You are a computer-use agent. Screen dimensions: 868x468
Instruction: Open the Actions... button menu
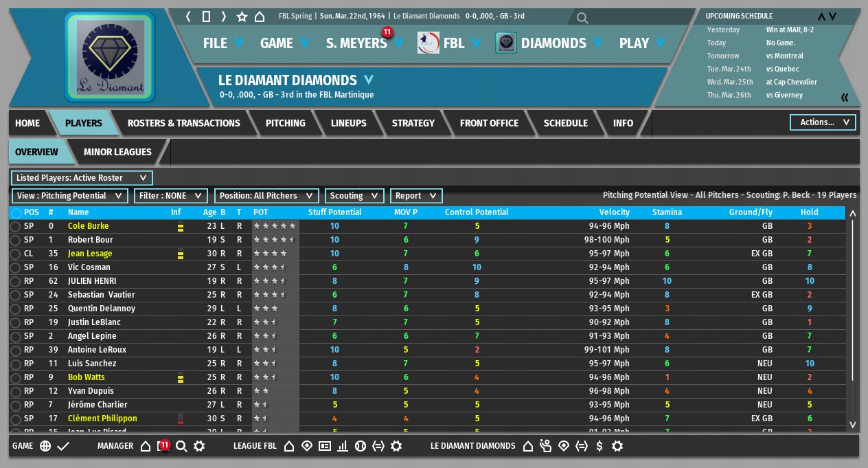pos(823,122)
